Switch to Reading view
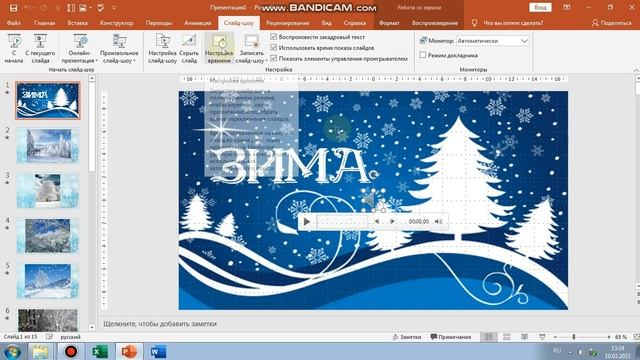 (524, 337)
